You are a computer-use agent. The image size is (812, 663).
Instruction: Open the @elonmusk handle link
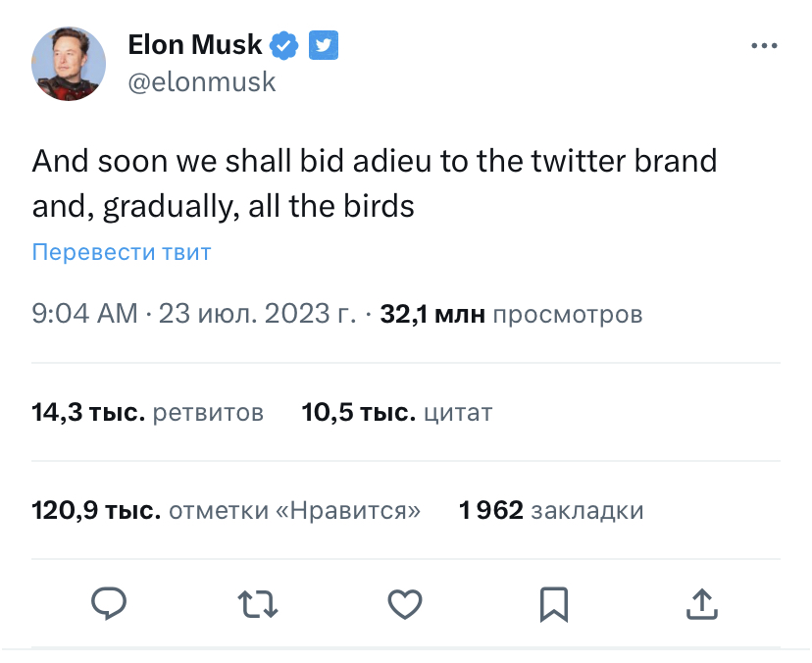pos(202,82)
